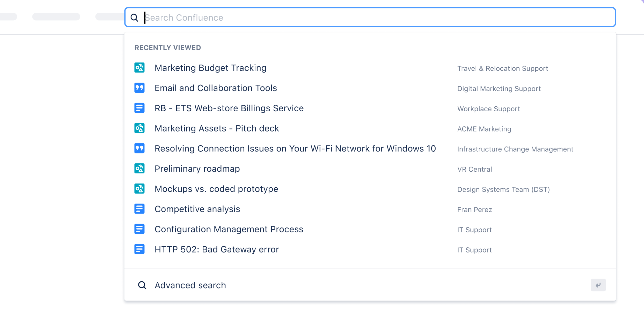Screen dimensions: 644x322
Task: Click the page icon beside Competitive analysis
Action: pyautogui.click(x=139, y=209)
